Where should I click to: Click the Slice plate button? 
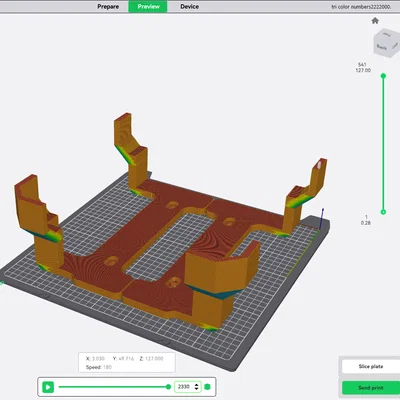coord(371,366)
